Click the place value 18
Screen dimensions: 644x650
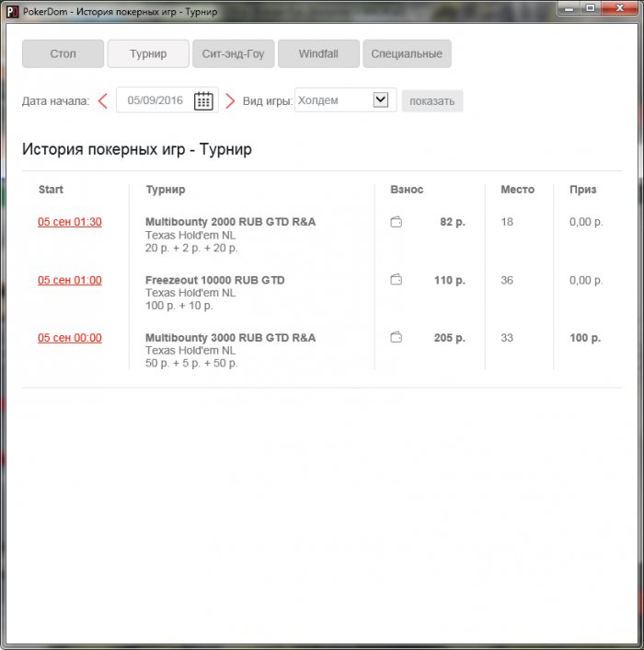point(507,222)
